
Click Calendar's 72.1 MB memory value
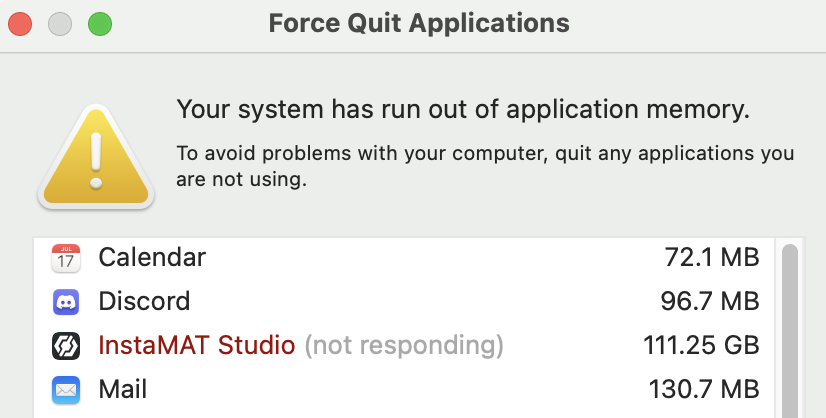pyautogui.click(x=712, y=258)
